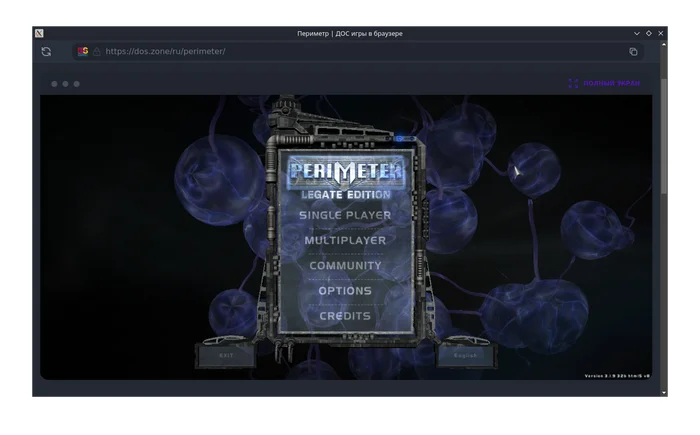This screenshot has width=700, height=435.
Task: Click the DOS Zone site favicon
Action: point(83,51)
